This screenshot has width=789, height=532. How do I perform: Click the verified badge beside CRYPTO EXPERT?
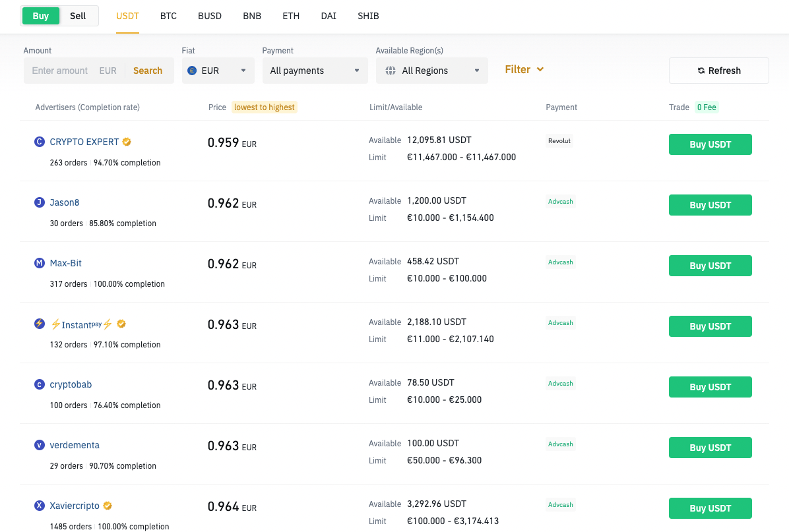pyautogui.click(x=127, y=142)
